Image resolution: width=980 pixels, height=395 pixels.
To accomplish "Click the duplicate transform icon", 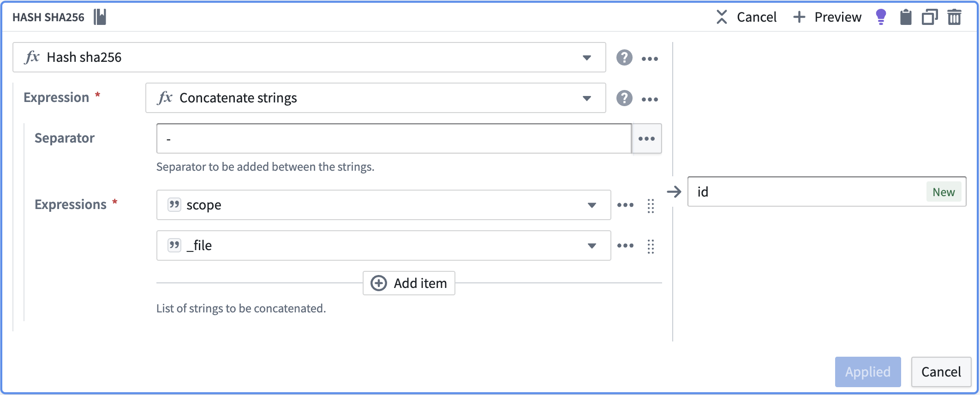I will point(930,17).
